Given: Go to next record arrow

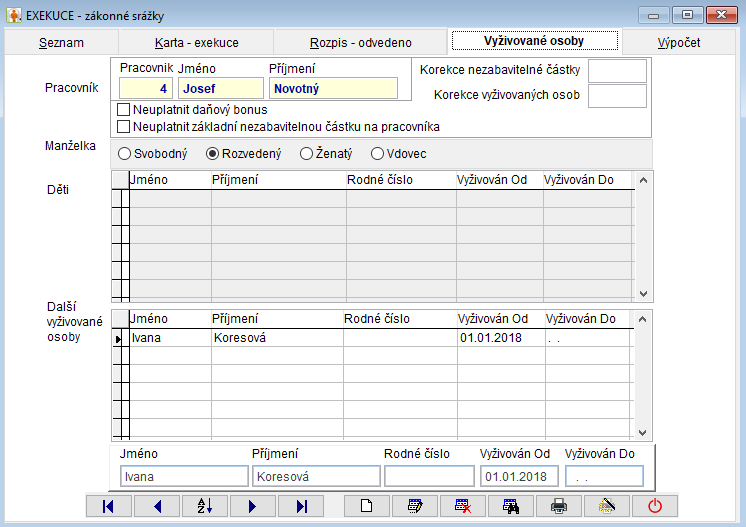Looking at the screenshot, I should tap(253, 506).
